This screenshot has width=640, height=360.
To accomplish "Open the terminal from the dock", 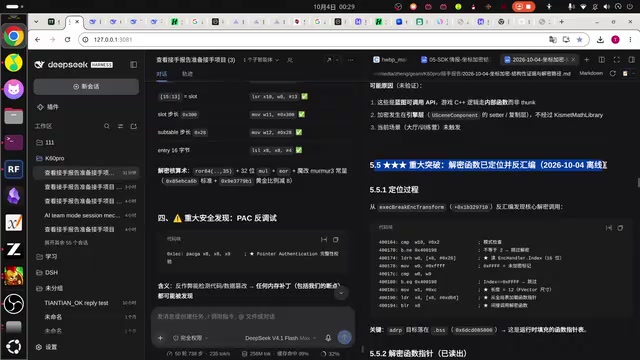I will point(13,142).
